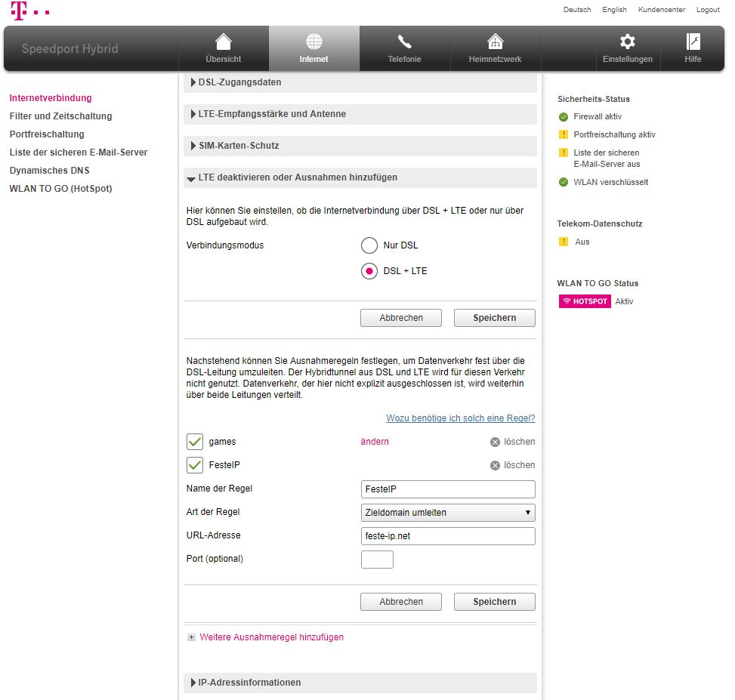Open the Art der Regel dropdown
The height and width of the screenshot is (700, 735).
click(x=448, y=513)
